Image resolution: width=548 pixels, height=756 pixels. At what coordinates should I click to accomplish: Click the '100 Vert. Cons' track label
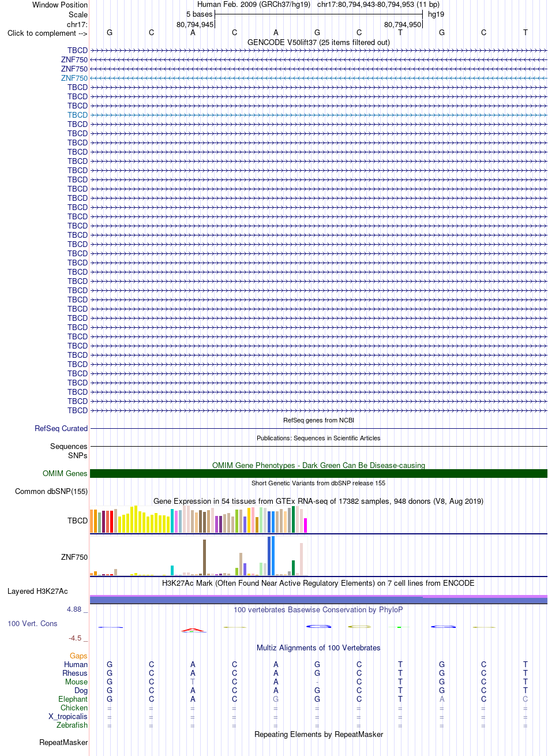point(32,624)
